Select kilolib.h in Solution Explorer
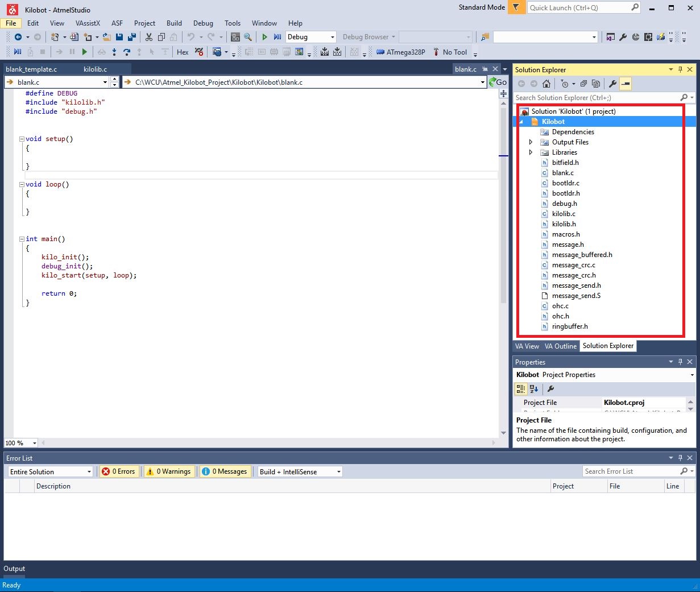Screen dimensions: 700x592 (x=564, y=224)
